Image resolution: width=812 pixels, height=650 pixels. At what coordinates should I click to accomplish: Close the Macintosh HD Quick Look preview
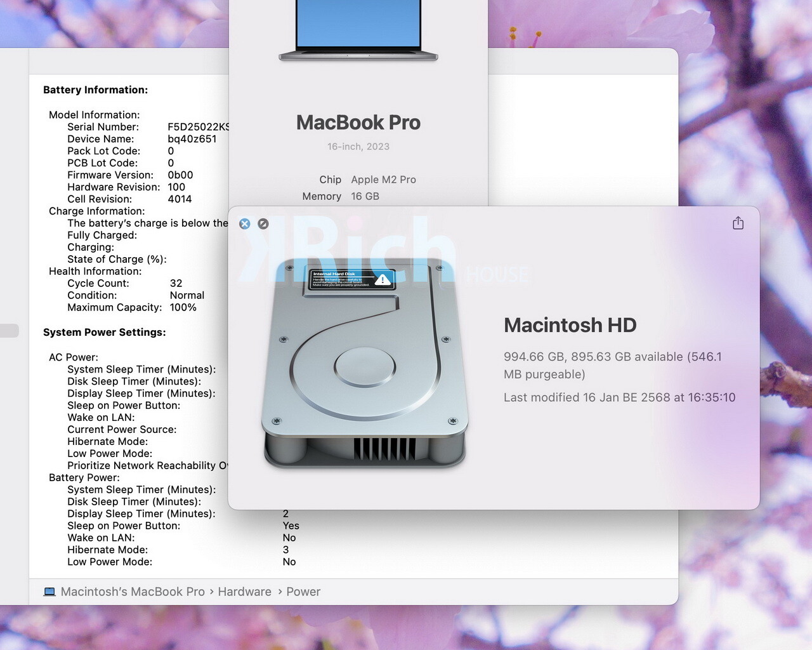pos(245,223)
